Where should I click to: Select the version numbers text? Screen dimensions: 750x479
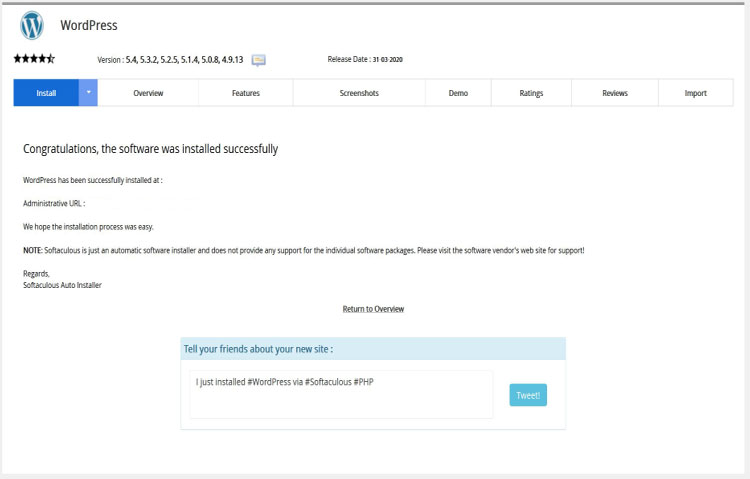pos(184,60)
